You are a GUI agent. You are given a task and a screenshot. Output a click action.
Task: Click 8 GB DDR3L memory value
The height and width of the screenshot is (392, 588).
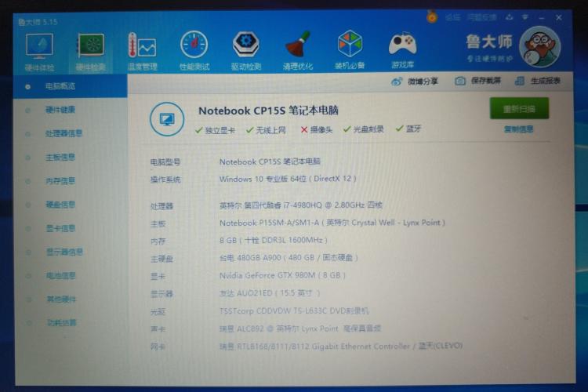[274, 240]
